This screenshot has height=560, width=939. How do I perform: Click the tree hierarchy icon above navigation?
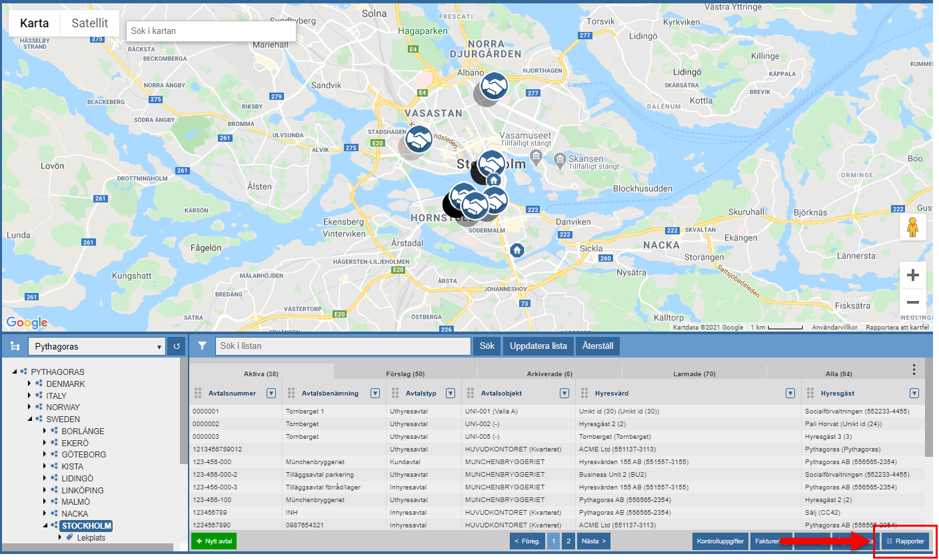tap(15, 346)
